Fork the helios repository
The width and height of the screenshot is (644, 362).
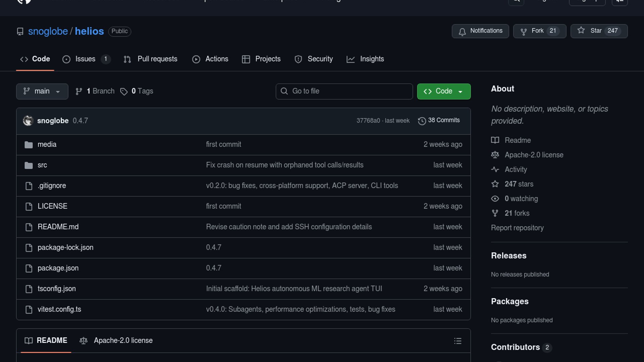[537, 31]
